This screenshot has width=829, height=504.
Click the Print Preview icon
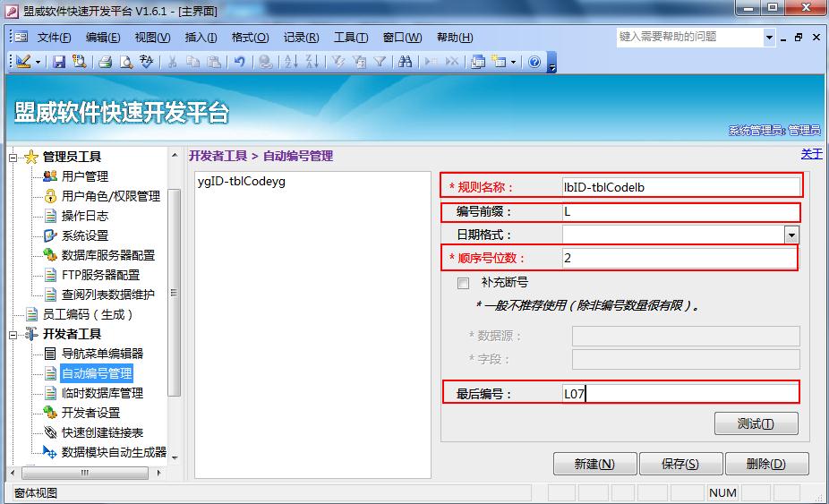click(126, 62)
